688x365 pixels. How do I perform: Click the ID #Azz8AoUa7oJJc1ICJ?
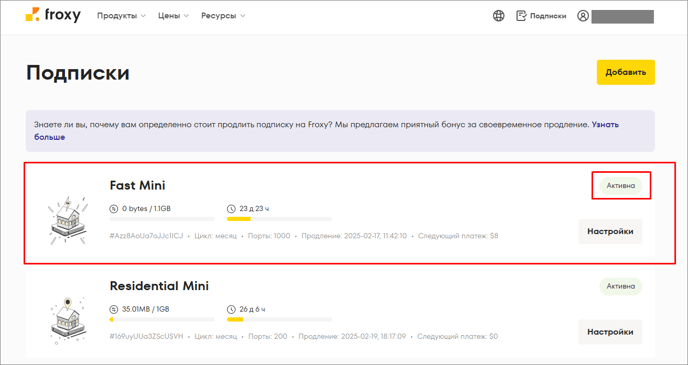146,236
